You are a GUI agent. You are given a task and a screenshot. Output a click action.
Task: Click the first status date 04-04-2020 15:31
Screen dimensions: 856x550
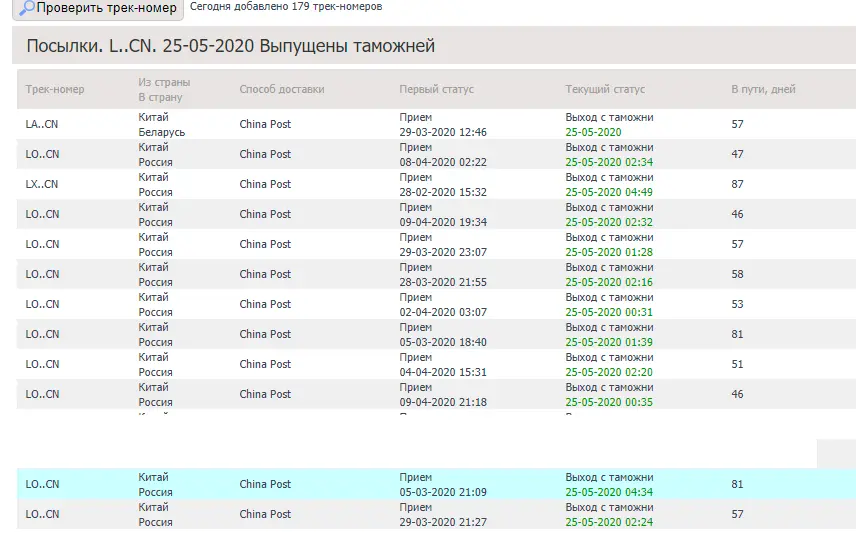(x=443, y=372)
